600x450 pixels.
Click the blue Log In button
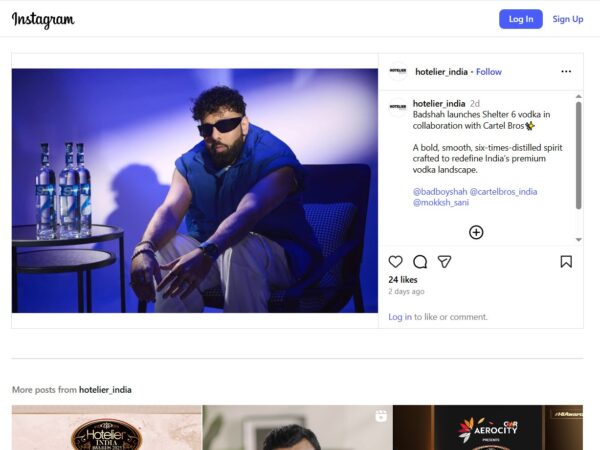pyautogui.click(x=520, y=19)
